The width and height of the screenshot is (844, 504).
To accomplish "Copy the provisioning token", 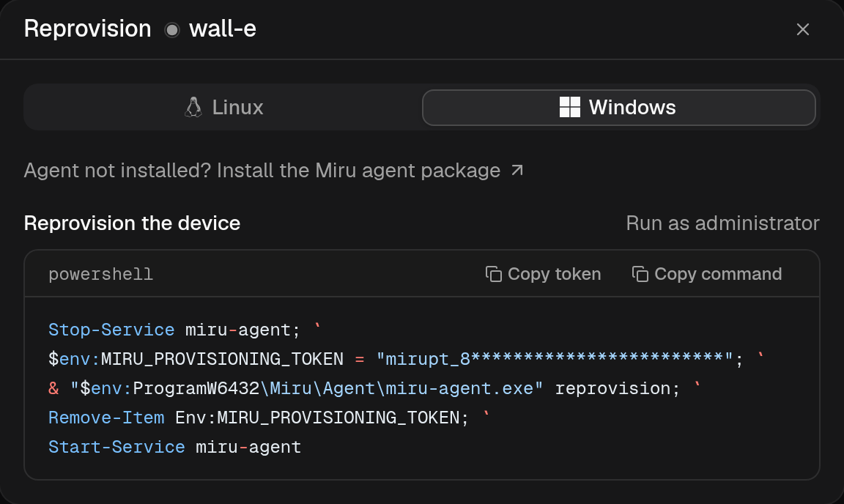I will pyautogui.click(x=543, y=274).
